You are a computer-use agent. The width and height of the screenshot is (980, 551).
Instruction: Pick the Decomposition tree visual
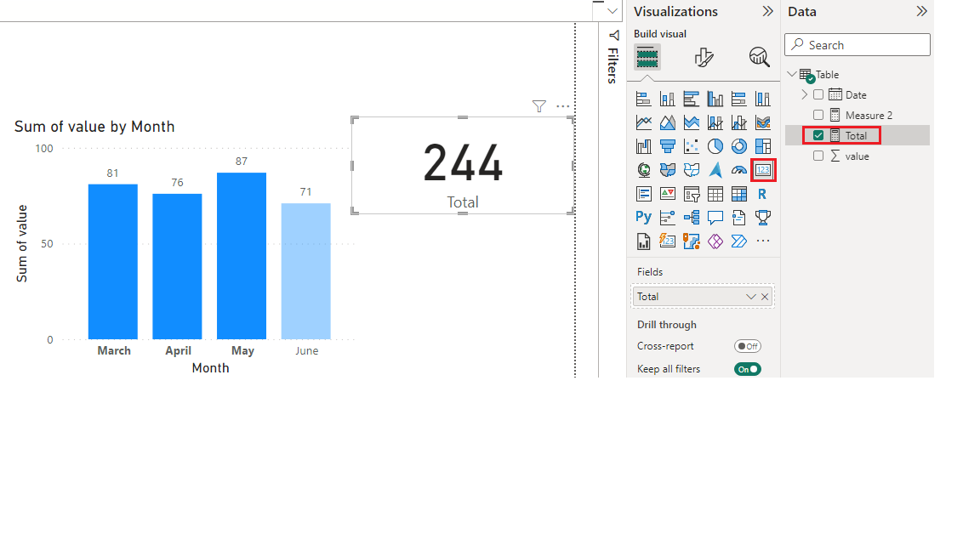[x=692, y=218]
